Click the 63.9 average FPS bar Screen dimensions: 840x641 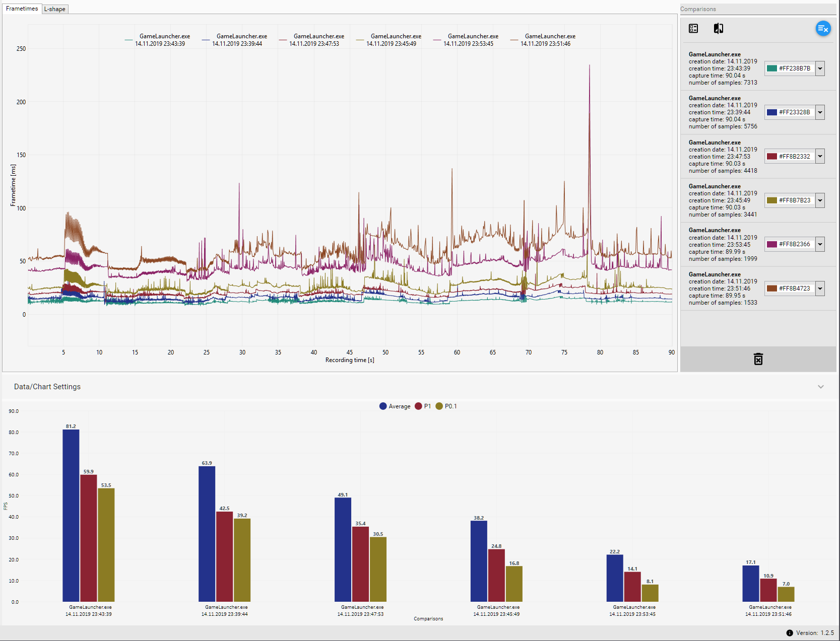(207, 534)
